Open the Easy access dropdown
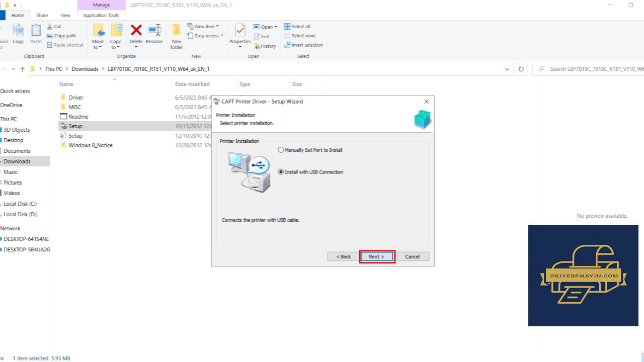This screenshot has height=362, width=644. point(205,36)
